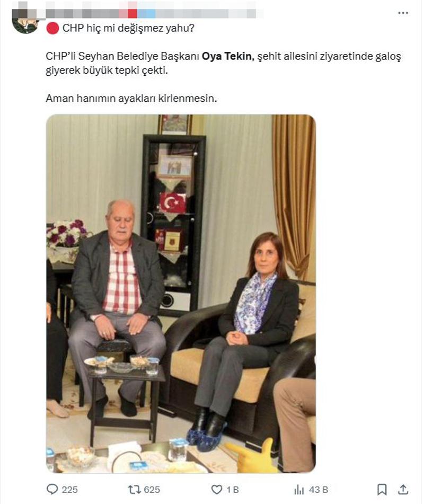Click the text 'giyerek büyük tepki çekti.'
This screenshot has height=504, width=424.
coord(107,70)
